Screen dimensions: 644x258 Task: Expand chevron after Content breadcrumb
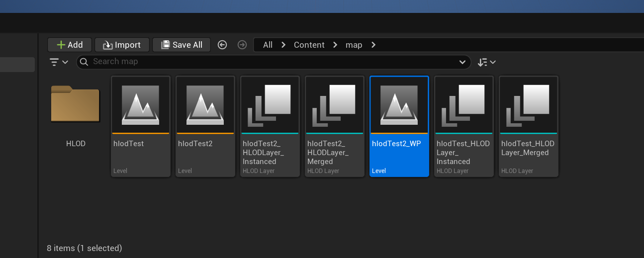pyautogui.click(x=335, y=45)
